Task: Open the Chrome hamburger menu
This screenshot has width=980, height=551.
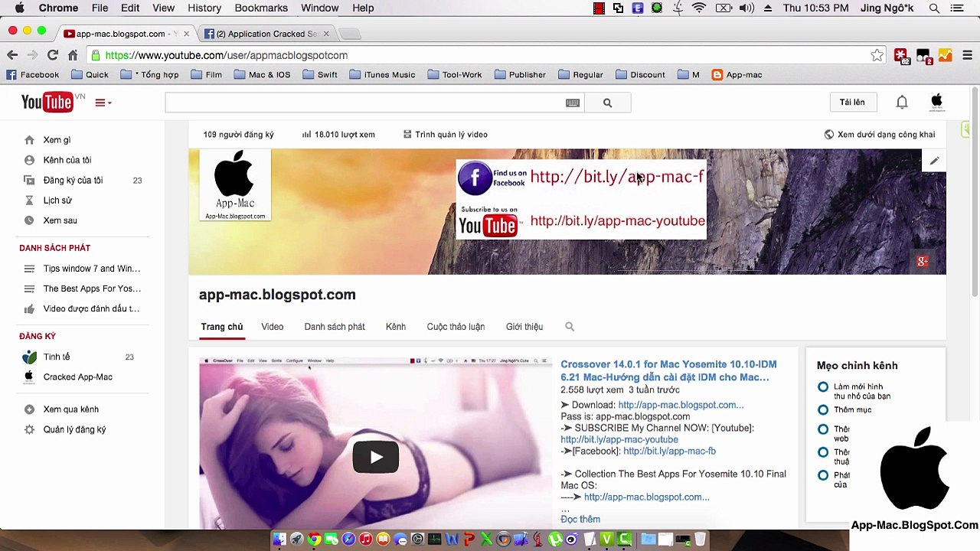Action: [967, 55]
